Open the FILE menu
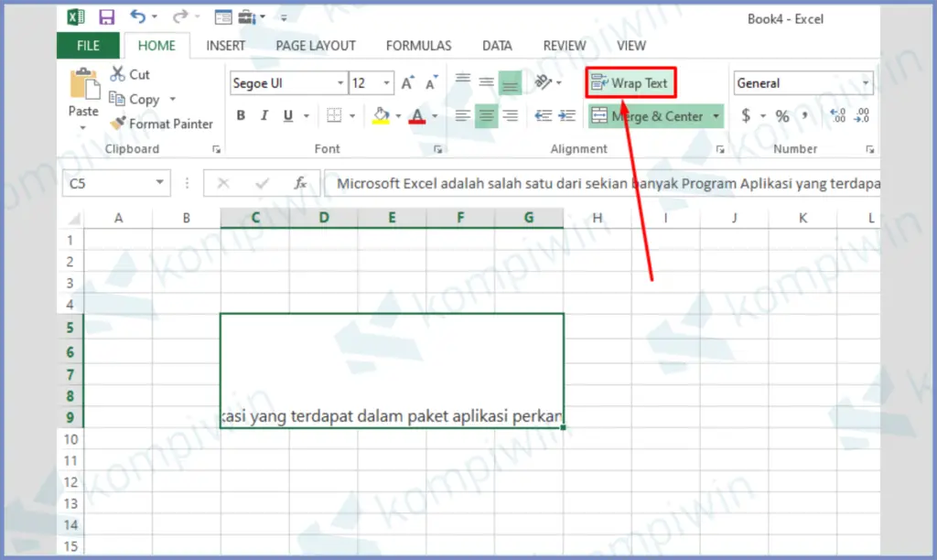 tap(88, 45)
